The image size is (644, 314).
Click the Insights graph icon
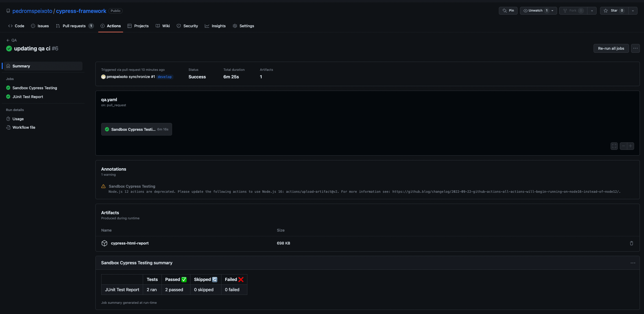tap(207, 26)
